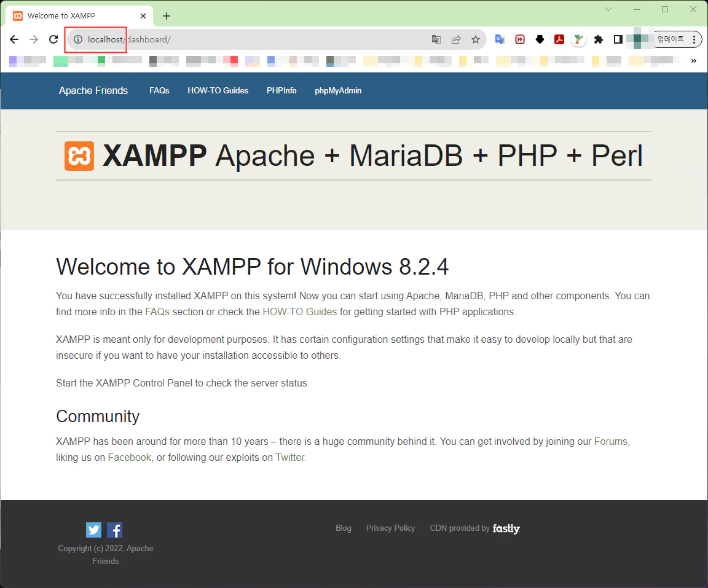
Task: Toggle the browser side panel icon
Action: pos(618,39)
